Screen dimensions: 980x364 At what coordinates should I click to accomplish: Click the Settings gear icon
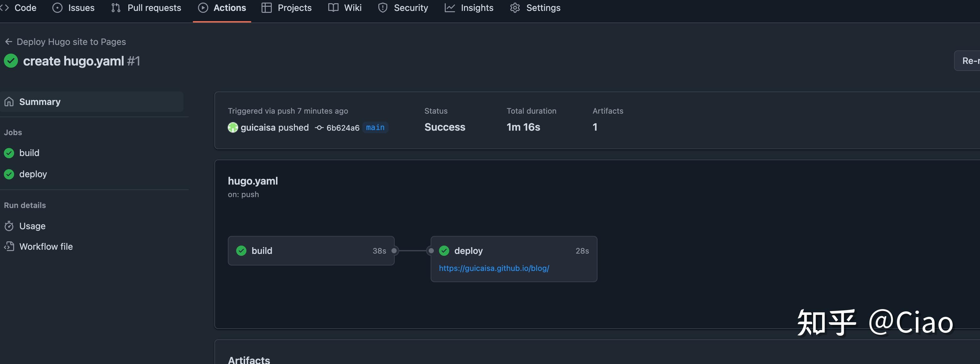pyautogui.click(x=515, y=8)
